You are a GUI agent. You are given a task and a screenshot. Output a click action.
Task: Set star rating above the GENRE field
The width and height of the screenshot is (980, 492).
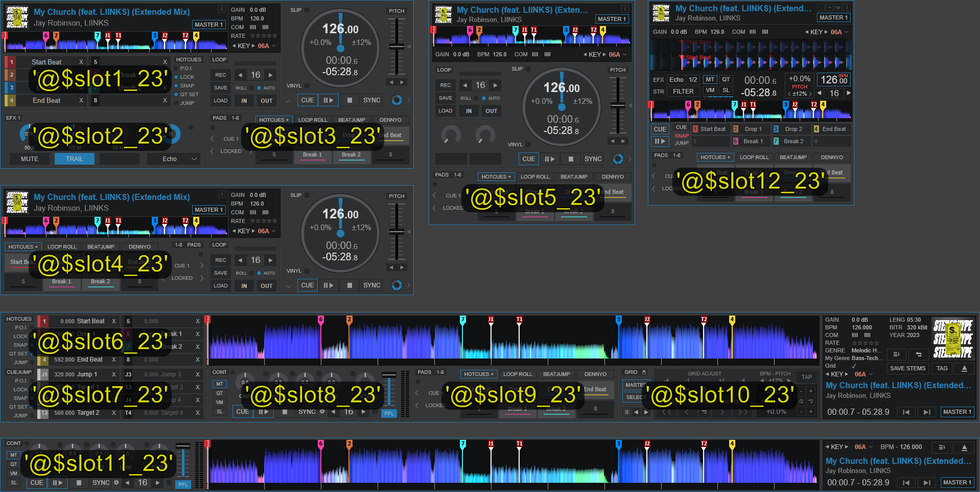pos(865,343)
